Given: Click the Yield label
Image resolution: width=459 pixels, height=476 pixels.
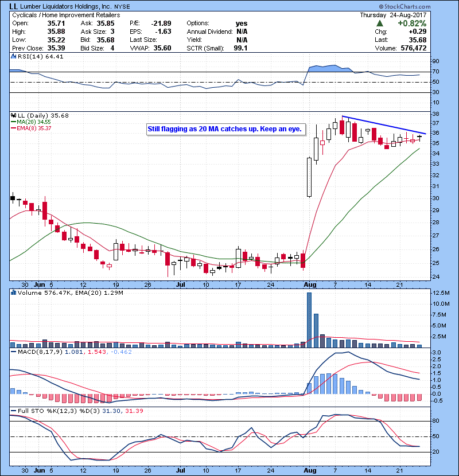Looking at the screenshot, I should pyautogui.click(x=194, y=40).
